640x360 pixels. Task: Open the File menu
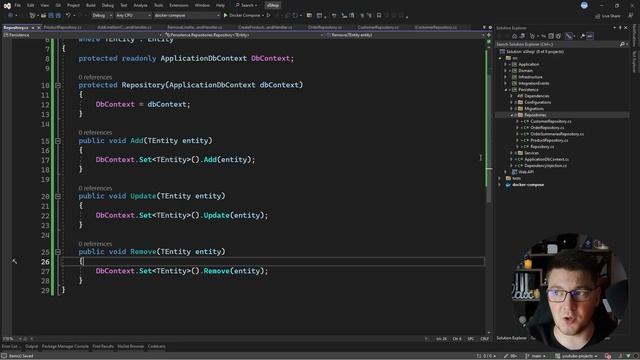tap(18, 5)
